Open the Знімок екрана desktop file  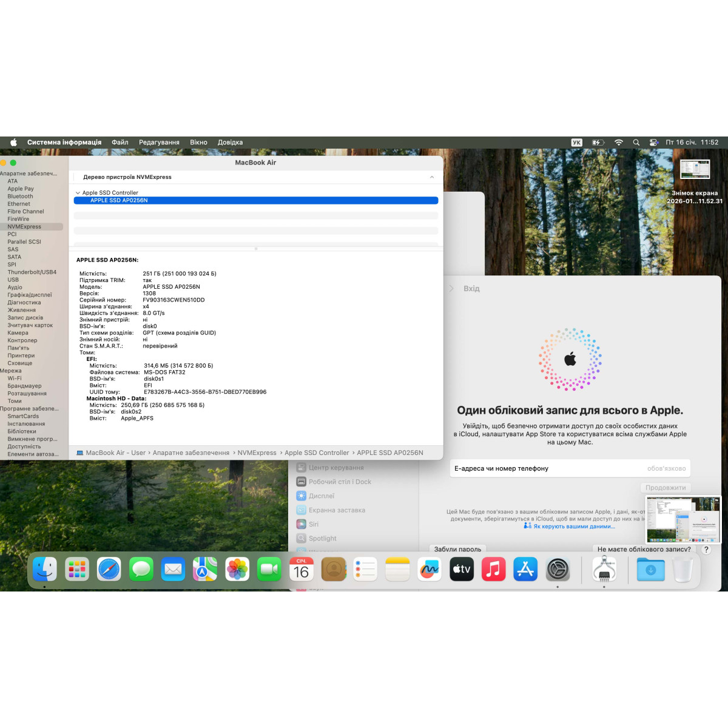[695, 182]
